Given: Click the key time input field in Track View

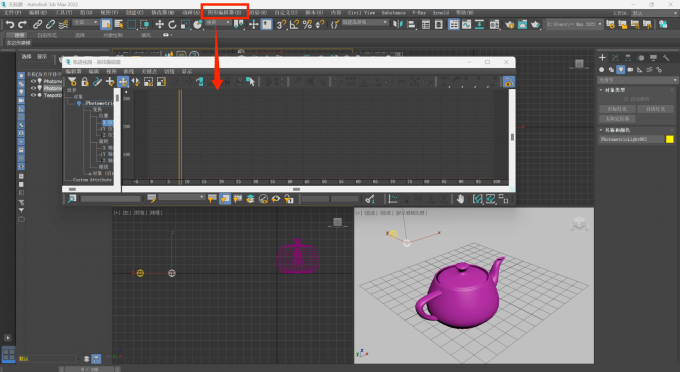Looking at the screenshot, I should (x=315, y=199).
